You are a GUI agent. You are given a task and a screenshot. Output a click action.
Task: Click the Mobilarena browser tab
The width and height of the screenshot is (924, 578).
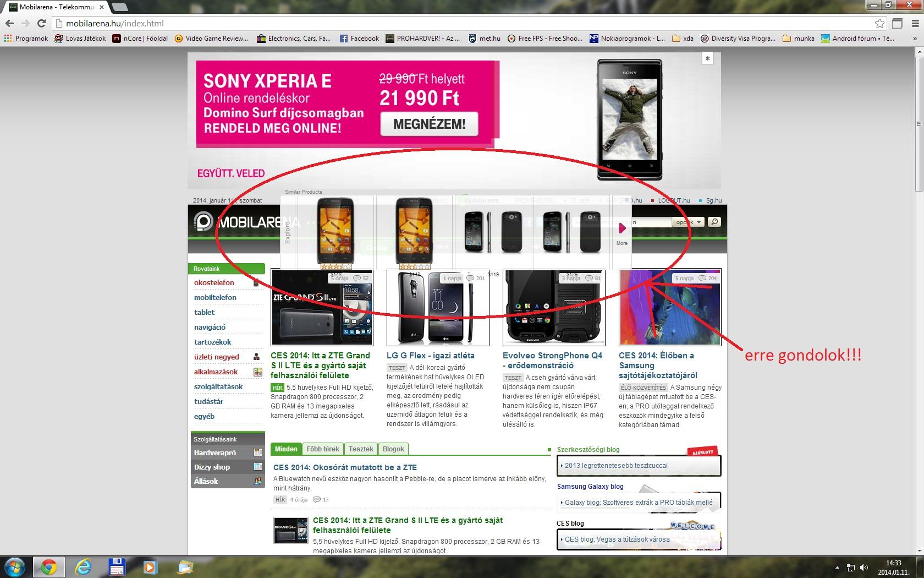[56, 7]
